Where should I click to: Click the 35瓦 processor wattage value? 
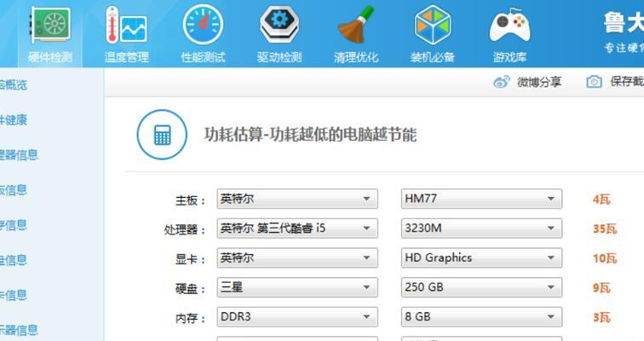[x=605, y=228]
